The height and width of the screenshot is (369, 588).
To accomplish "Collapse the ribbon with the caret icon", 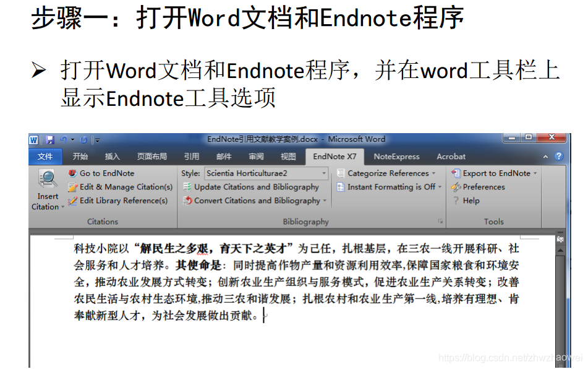I will coord(545,157).
